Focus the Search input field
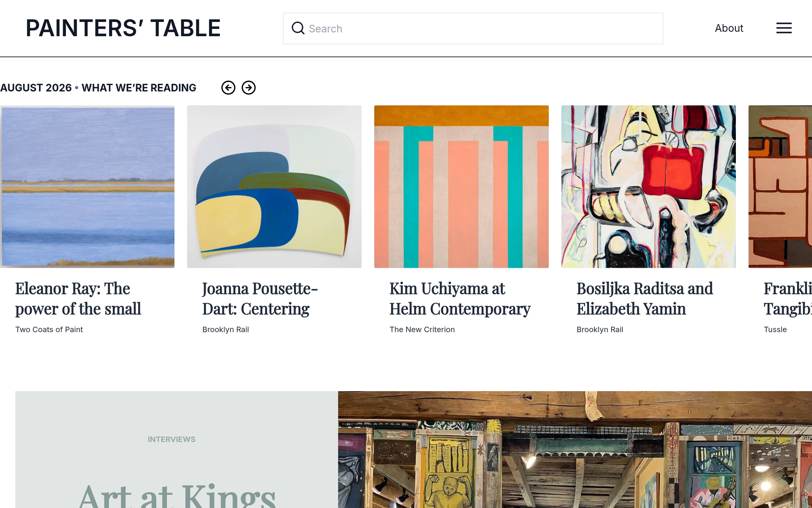812x508 pixels. pyautogui.click(x=473, y=28)
